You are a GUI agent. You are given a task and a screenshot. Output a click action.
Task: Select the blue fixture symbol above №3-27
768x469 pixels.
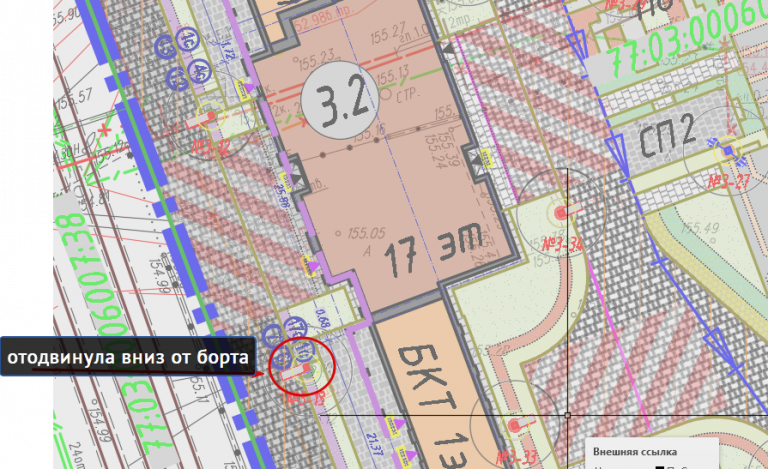[x=728, y=150]
